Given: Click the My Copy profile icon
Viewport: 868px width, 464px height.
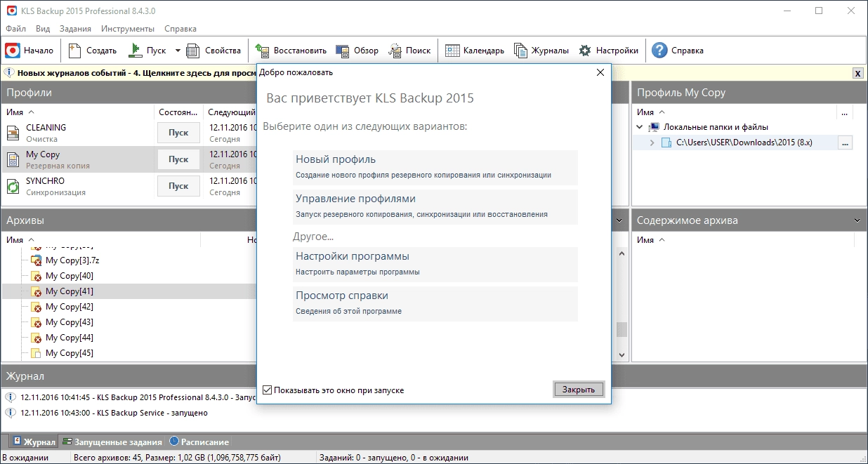Looking at the screenshot, I should (x=13, y=159).
